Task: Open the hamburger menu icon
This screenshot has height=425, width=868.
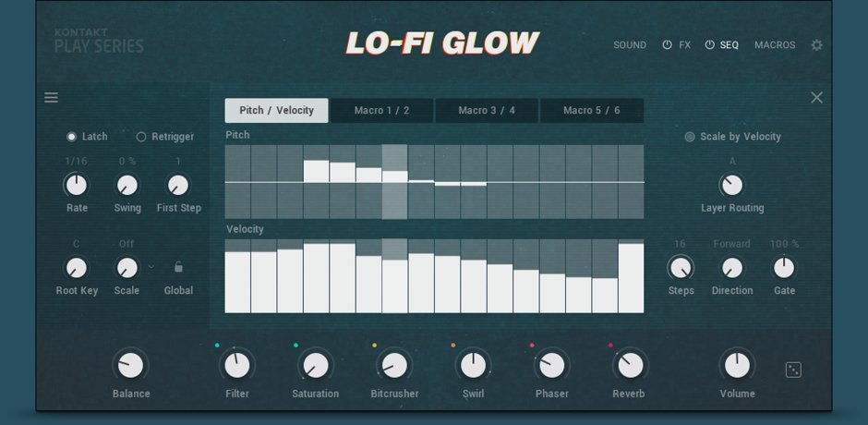Action: [x=51, y=98]
